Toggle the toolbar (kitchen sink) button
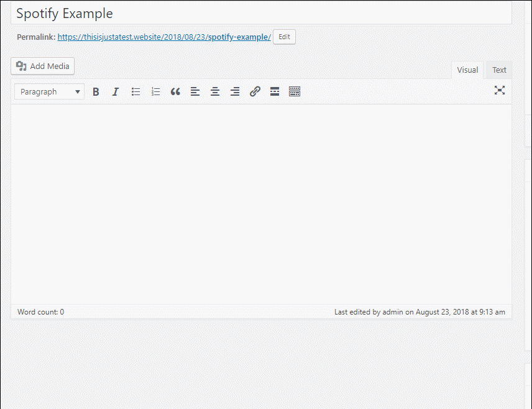The height and width of the screenshot is (409, 532). pyautogui.click(x=295, y=91)
